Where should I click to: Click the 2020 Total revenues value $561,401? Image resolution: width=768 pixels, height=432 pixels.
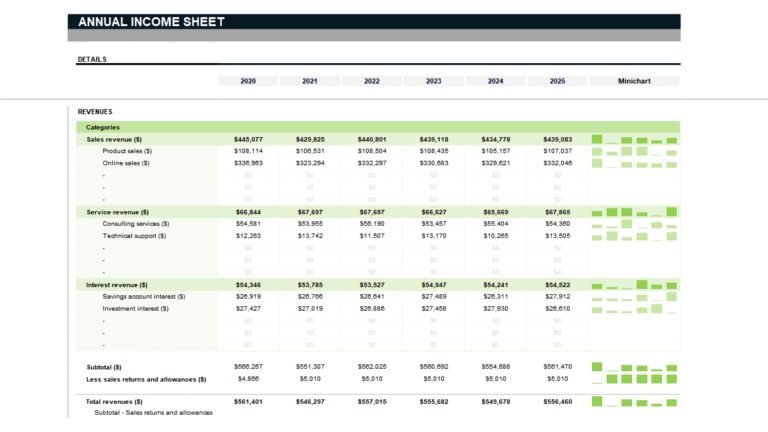tap(248, 401)
